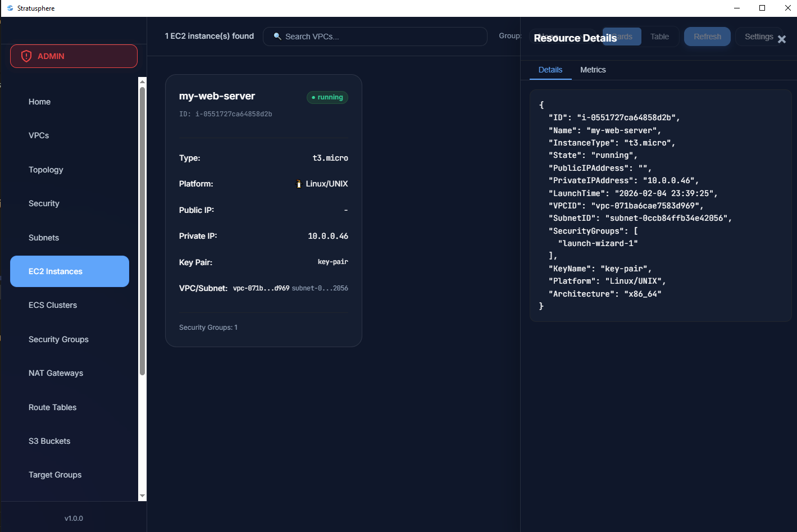This screenshot has height=532, width=797.
Task: Click the sidebar scrollbar down arrow
Action: tap(142, 496)
